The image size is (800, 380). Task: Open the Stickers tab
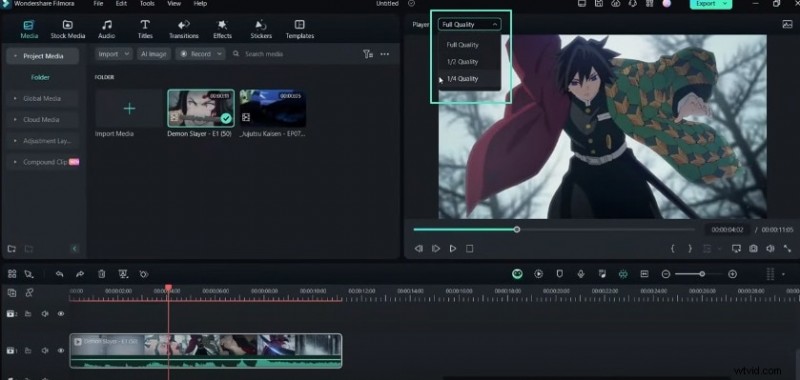pos(261,30)
